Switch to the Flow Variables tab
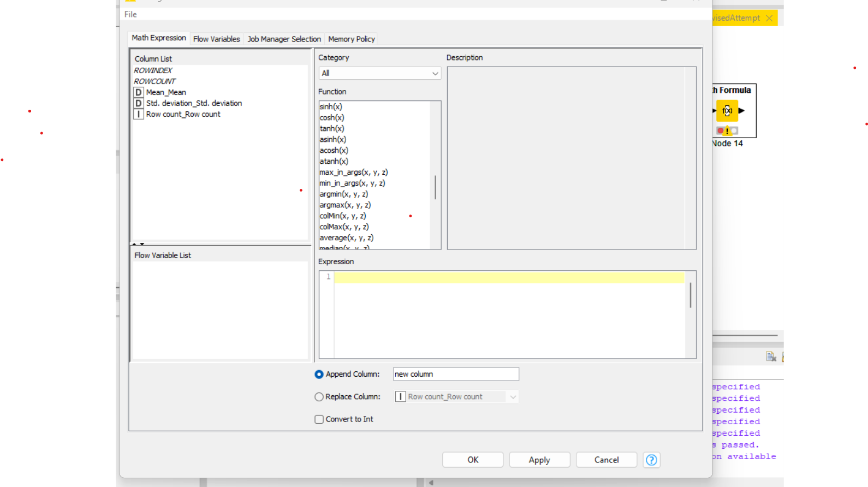 (216, 39)
